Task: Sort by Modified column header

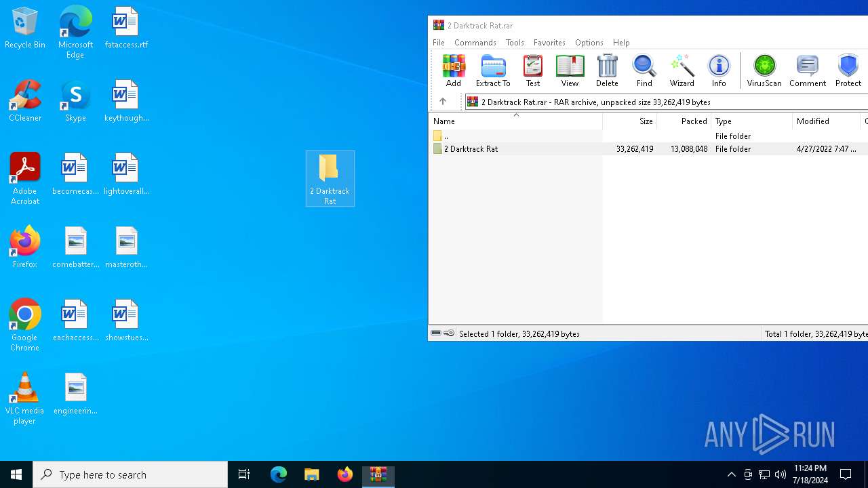Action: pos(827,121)
